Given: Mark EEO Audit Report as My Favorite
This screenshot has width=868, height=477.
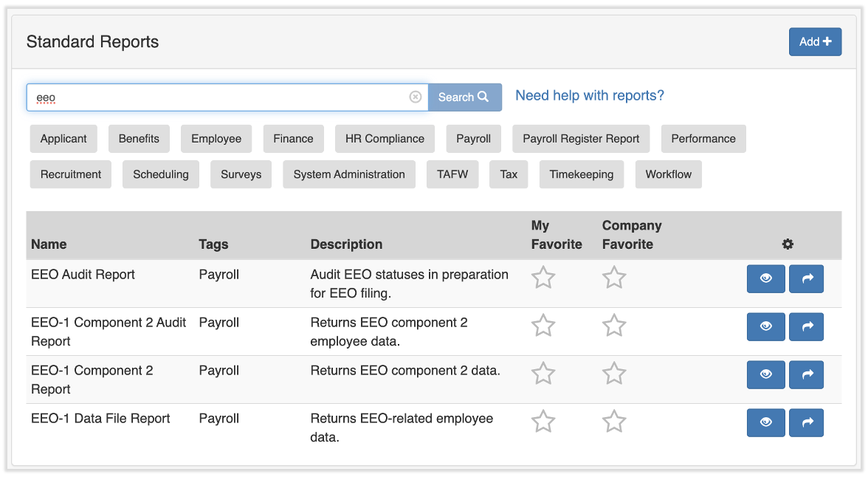Looking at the screenshot, I should pos(543,278).
